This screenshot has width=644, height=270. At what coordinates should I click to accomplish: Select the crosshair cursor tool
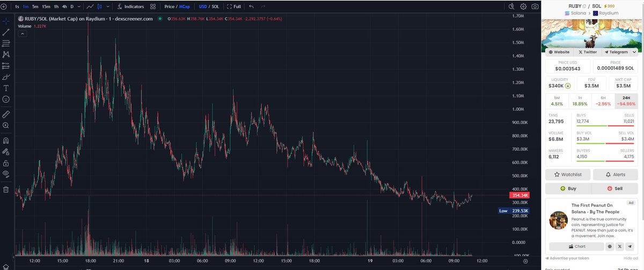point(6,21)
